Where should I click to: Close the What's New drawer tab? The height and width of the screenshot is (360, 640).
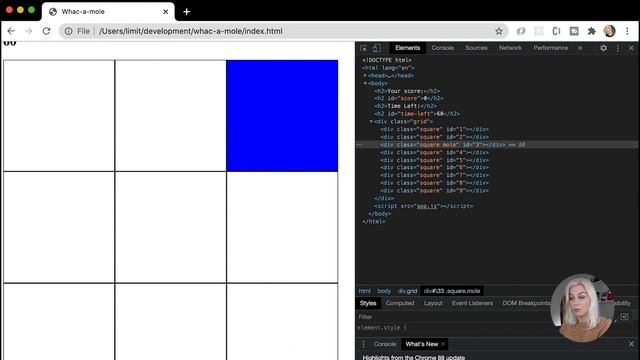[x=443, y=344]
